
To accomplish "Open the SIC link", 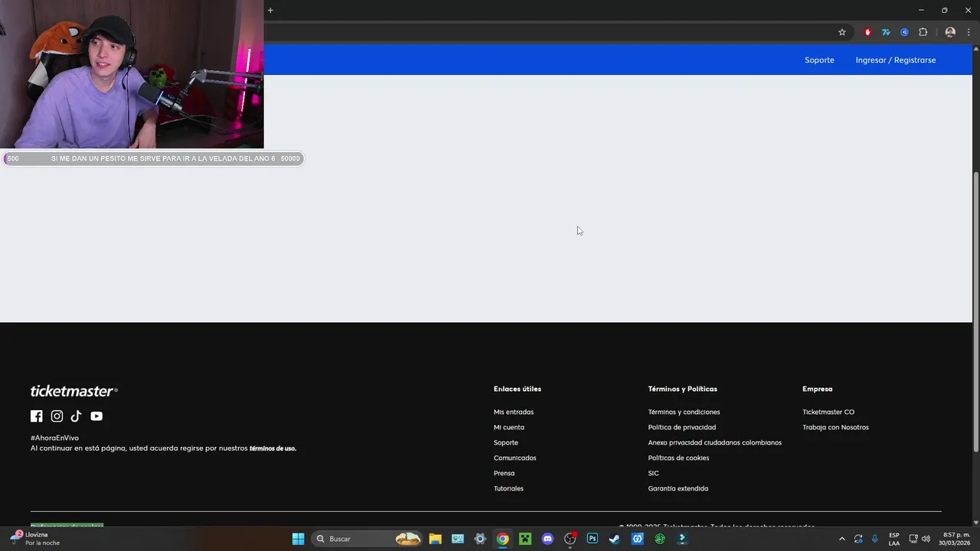I will click(x=654, y=473).
